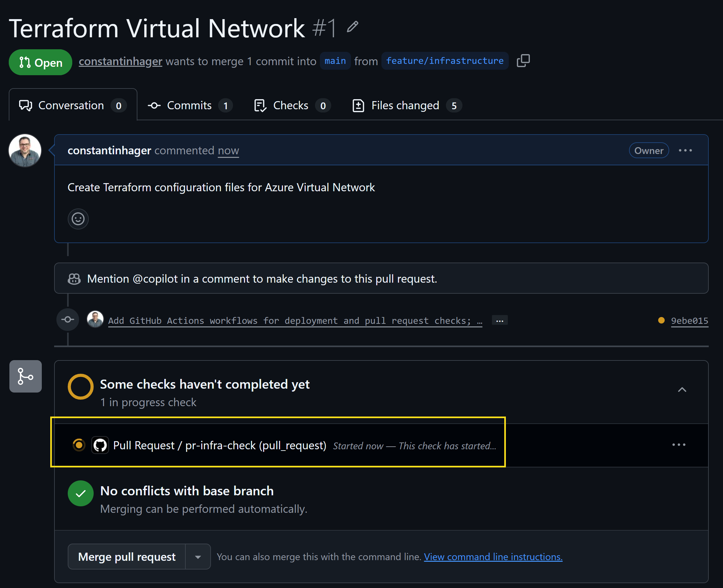The image size is (723, 588).
Task: Click 'Merging can be performed automatically.' text
Action: coord(204,509)
